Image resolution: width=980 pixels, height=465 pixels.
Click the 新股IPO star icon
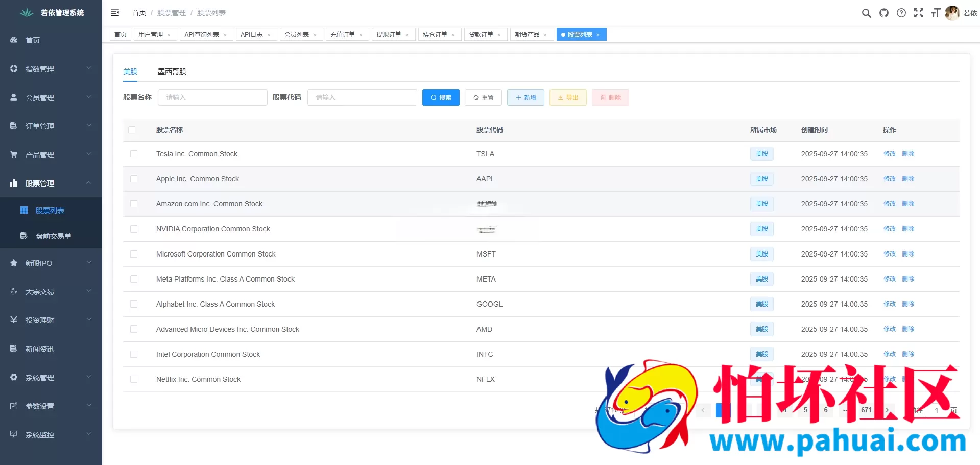(x=14, y=263)
